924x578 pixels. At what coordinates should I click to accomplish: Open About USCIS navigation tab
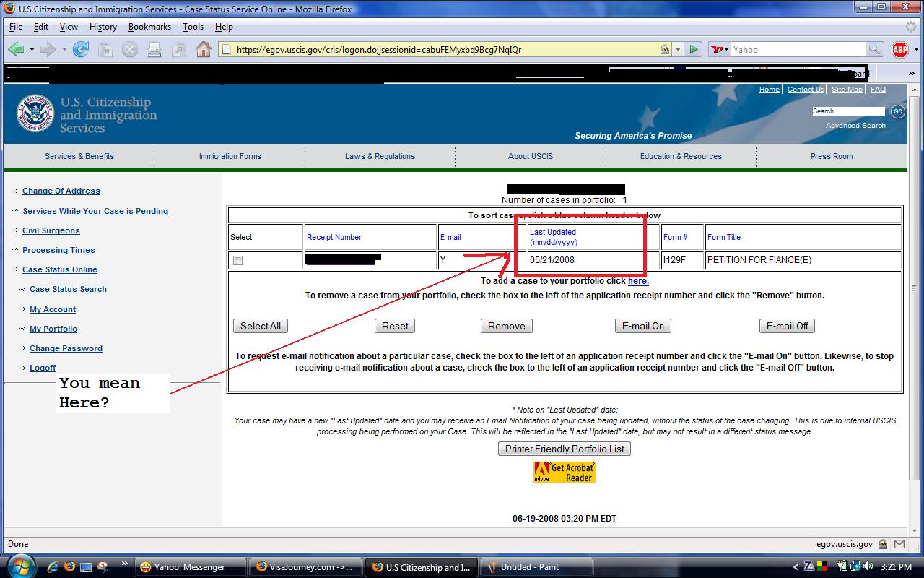[531, 156]
